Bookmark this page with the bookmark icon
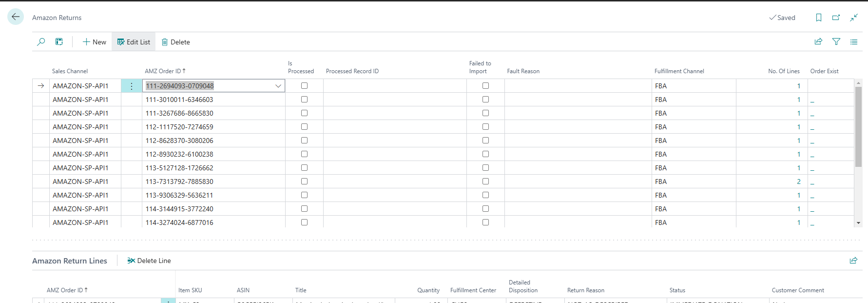 point(819,18)
